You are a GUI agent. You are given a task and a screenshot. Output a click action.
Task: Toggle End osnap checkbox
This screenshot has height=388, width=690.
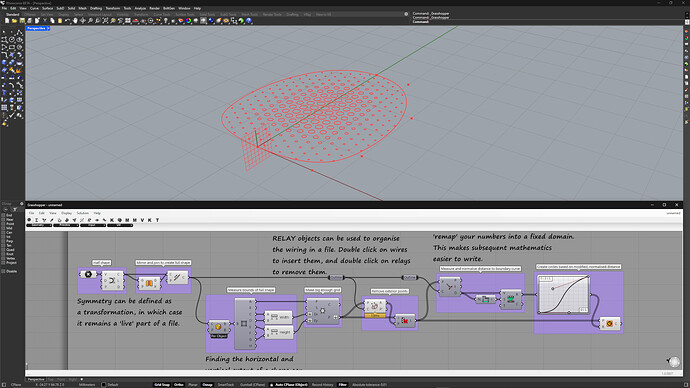pyautogui.click(x=3, y=215)
